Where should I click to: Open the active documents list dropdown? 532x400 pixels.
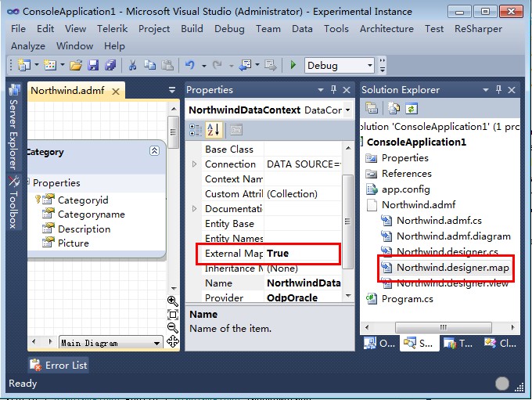pos(172,90)
